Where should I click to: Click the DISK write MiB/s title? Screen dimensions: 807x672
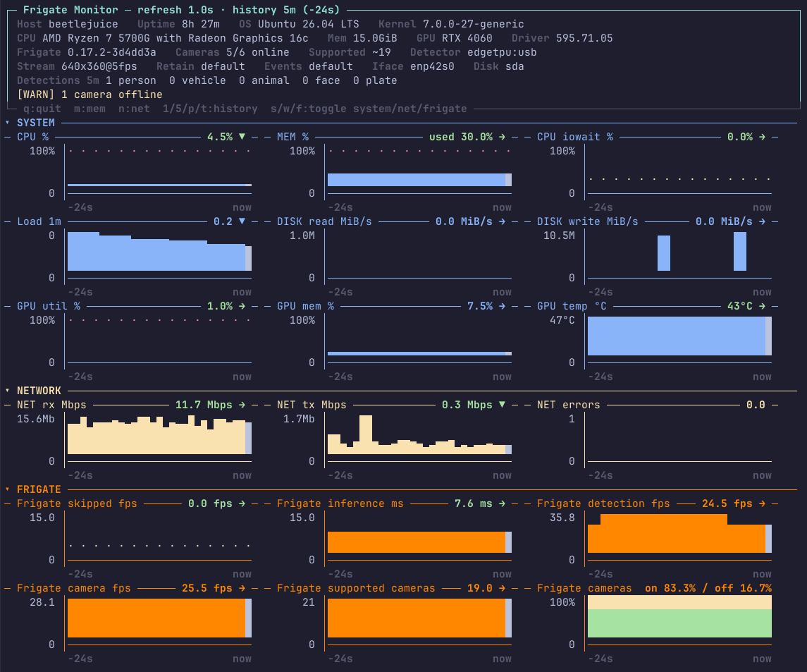point(587,221)
